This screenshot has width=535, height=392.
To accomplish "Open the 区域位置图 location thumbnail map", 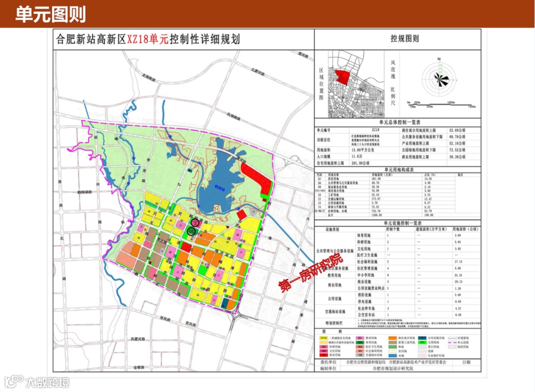I will pos(356,84).
